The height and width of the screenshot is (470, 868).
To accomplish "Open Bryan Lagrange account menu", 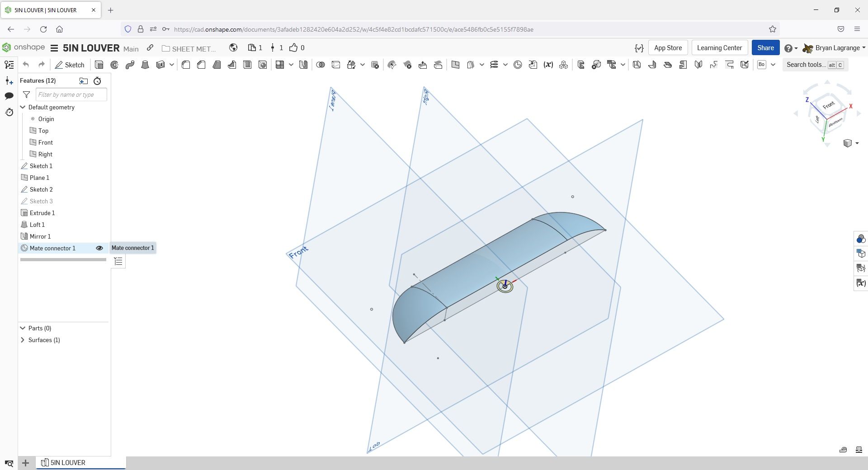I will click(x=834, y=48).
